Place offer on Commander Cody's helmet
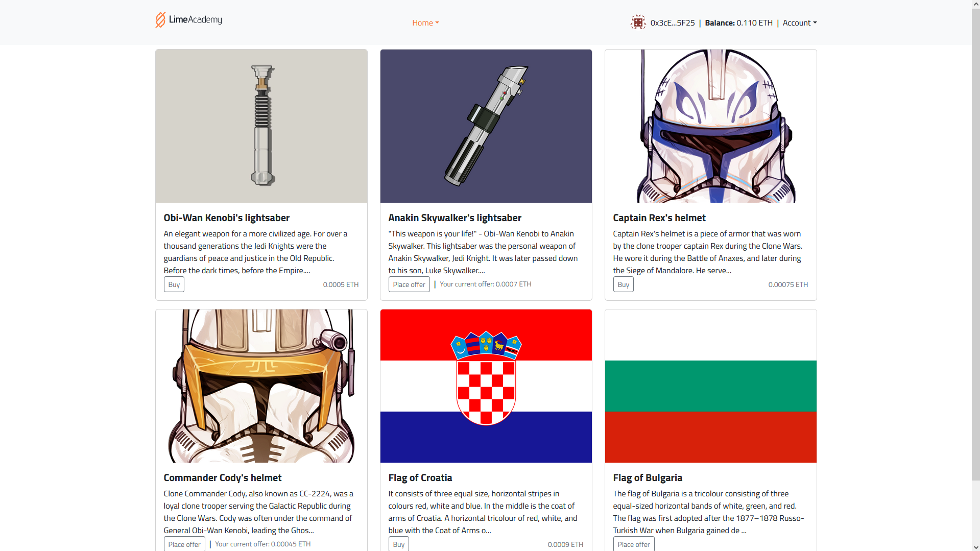The height and width of the screenshot is (551, 980). [184, 544]
